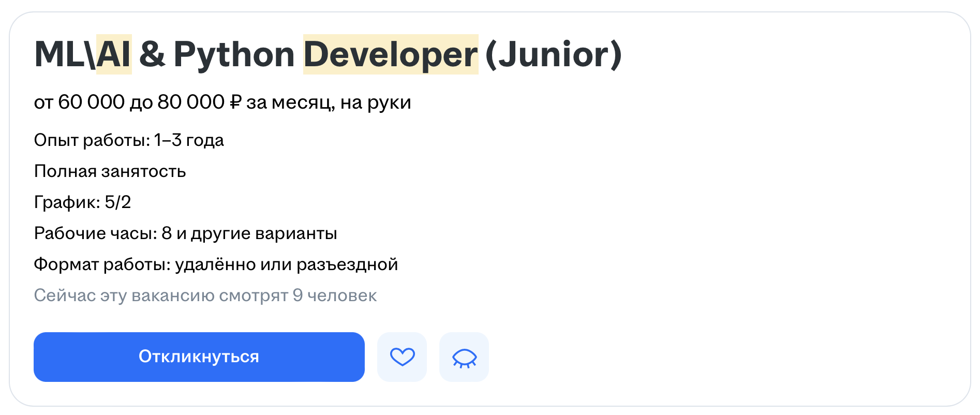Click "(Junior)" at the end of title
Screen dimensions: 980x415
coord(553,54)
